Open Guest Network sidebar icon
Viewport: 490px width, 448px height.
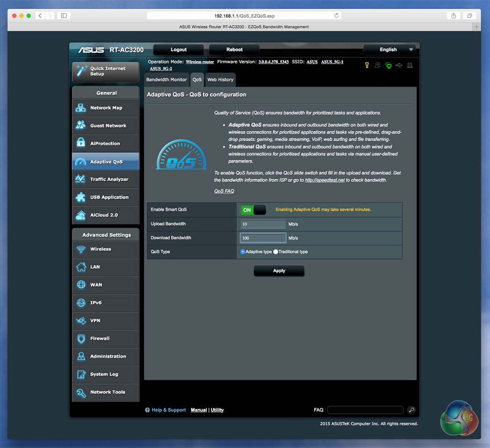tap(80, 125)
